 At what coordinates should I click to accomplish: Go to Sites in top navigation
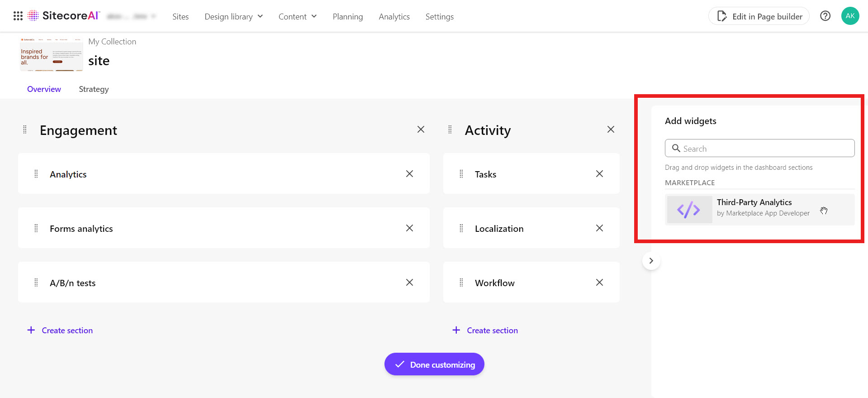point(180,17)
